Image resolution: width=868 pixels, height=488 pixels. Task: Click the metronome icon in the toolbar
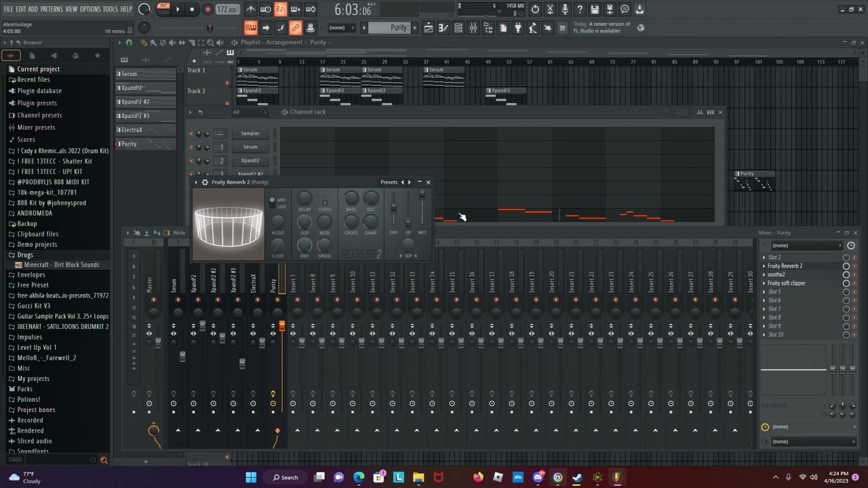251,9
